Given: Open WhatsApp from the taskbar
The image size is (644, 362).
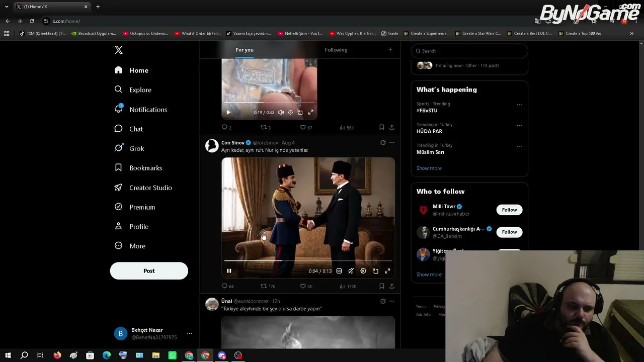Looking at the screenshot, I should coord(173,355).
